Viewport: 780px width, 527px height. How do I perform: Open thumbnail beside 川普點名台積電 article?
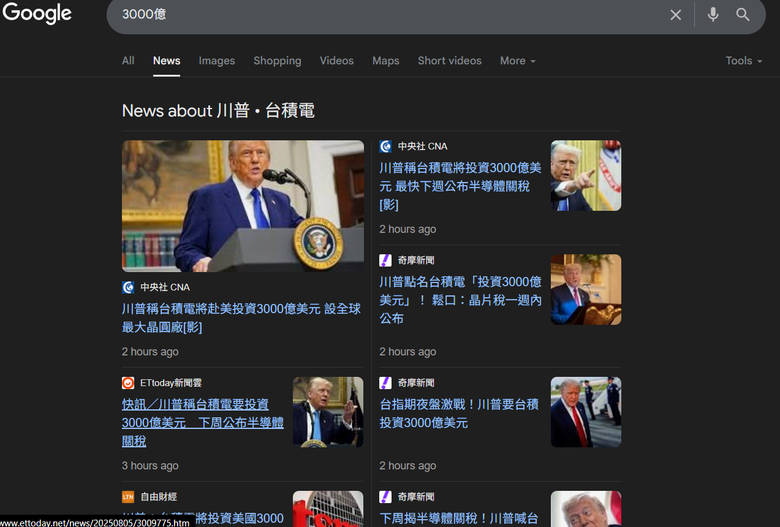click(x=586, y=290)
